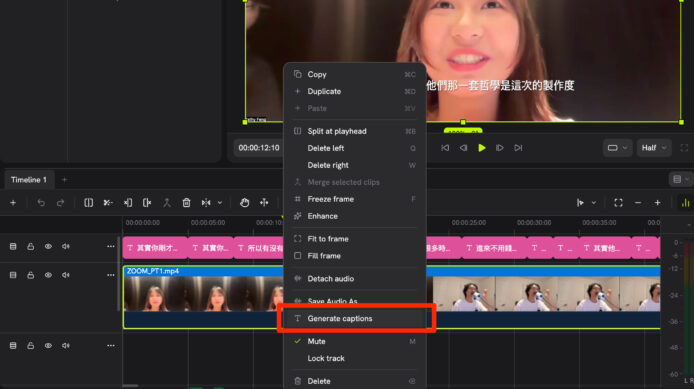
Task: Open bottom track more options menu
Action: [x=111, y=346]
